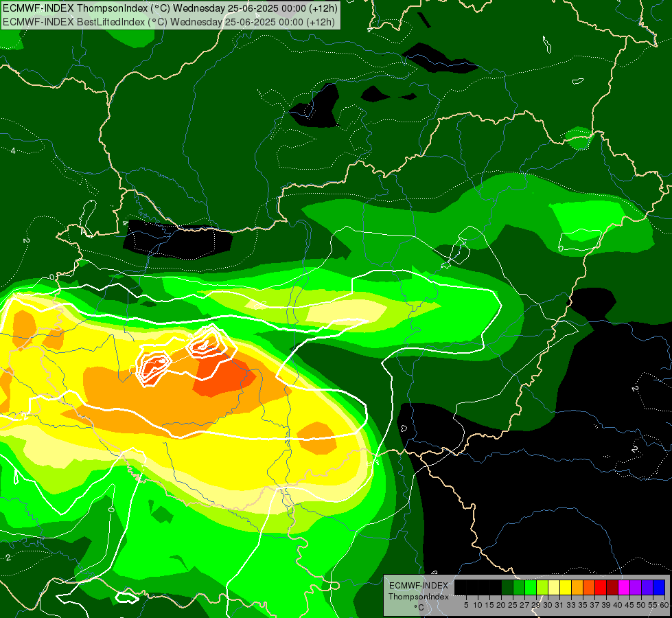Image resolution: width=672 pixels, height=618 pixels.
Task: Click the legend tick label 33
Action: tap(571, 605)
